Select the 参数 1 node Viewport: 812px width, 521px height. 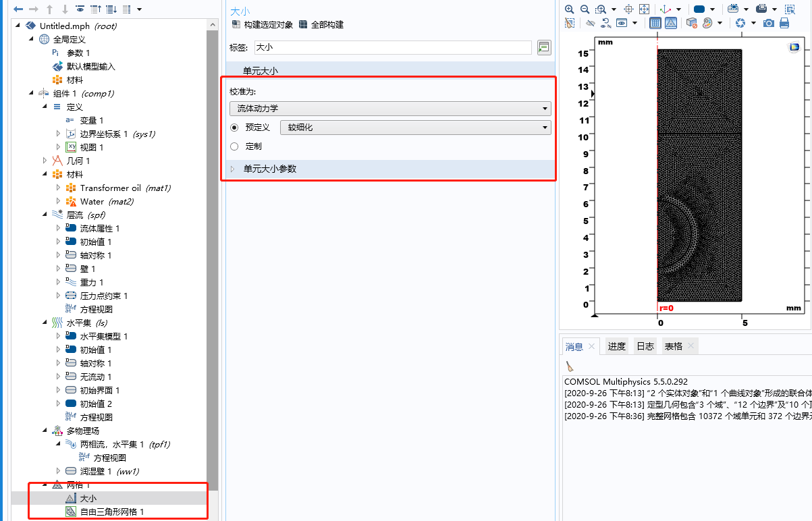[78, 53]
